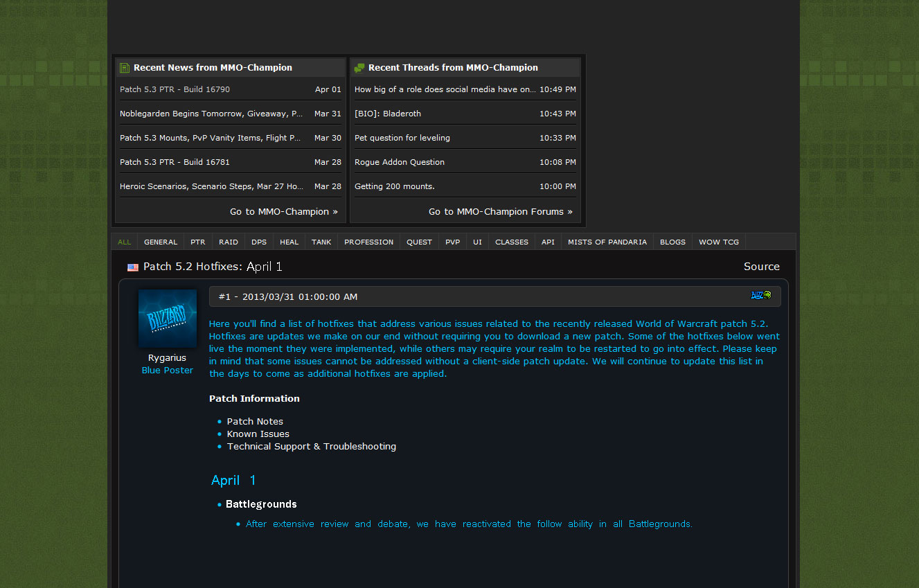
Task: Click the 'Mar 31' news date
Action: 328,114
